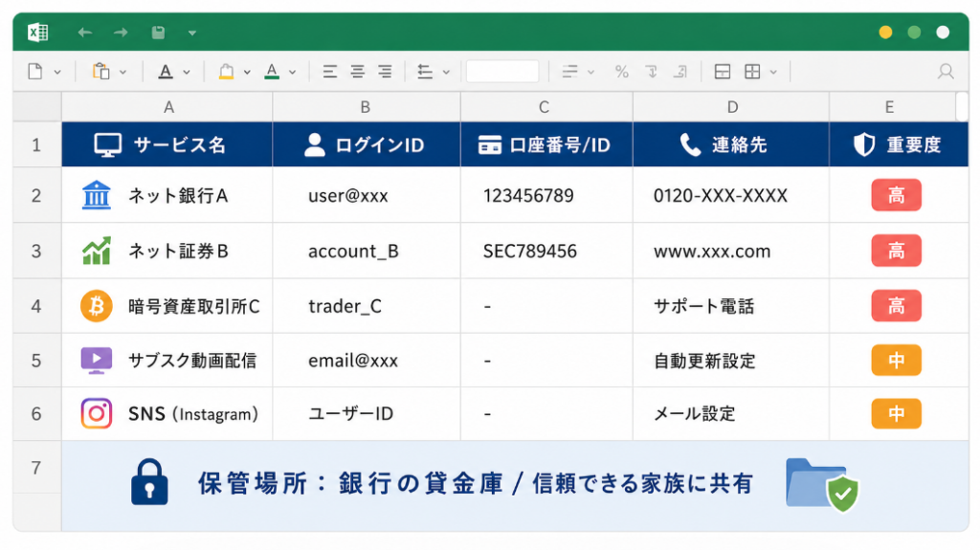Viewport: 980px width, 550px height.
Task: Click the 連絡先 header cell
Action: coord(731,144)
